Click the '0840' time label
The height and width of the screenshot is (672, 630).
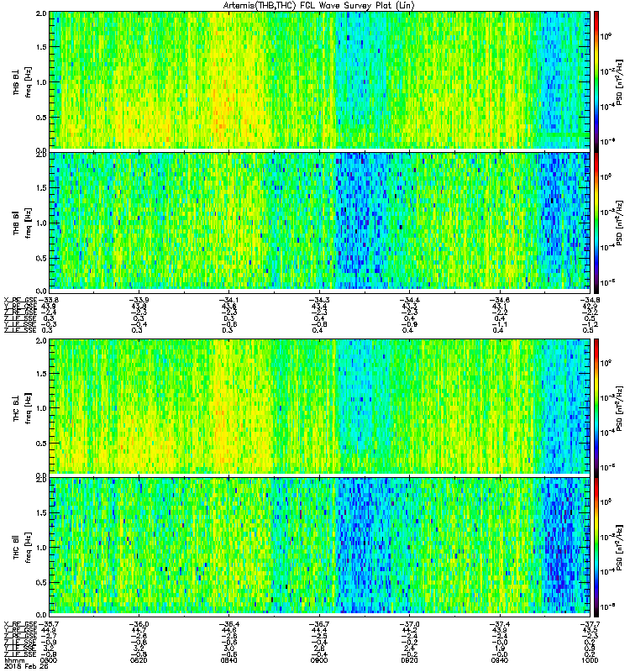point(228,660)
